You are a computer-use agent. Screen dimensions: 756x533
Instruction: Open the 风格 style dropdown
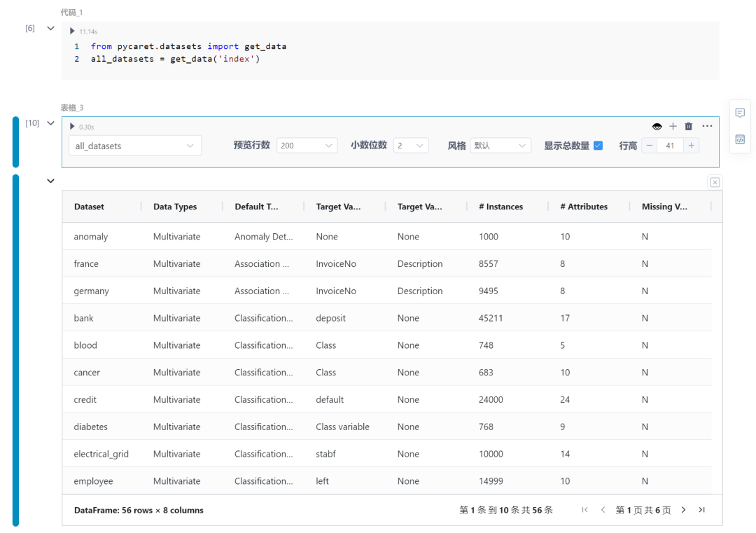(500, 146)
